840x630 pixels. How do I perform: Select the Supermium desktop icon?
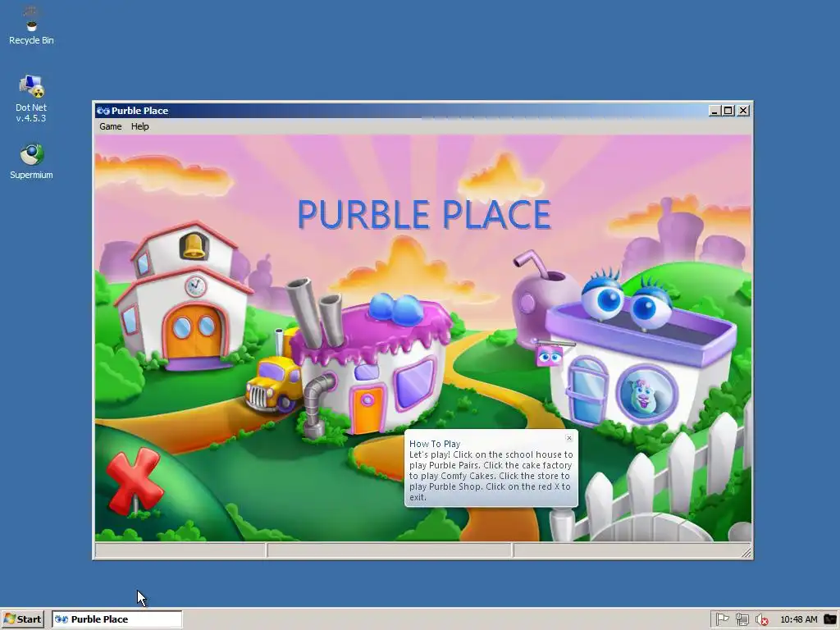pyautogui.click(x=31, y=162)
